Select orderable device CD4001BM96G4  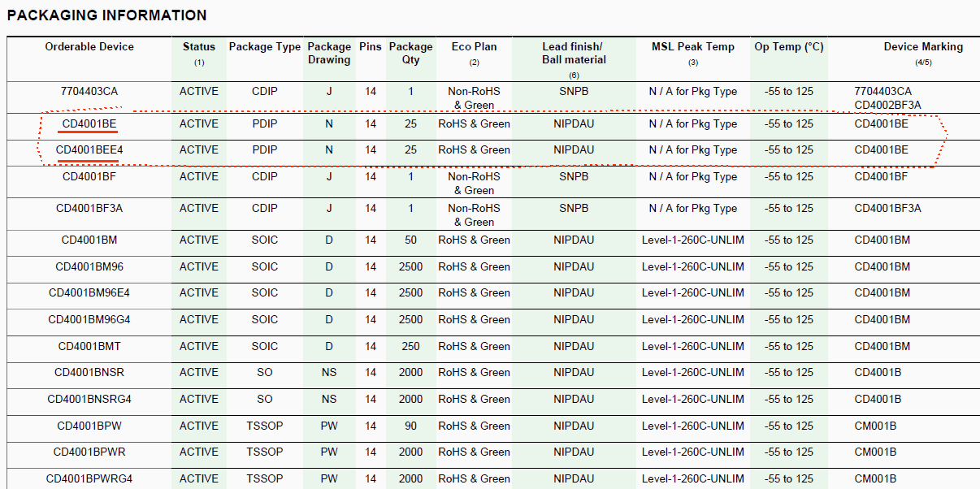coord(89,320)
